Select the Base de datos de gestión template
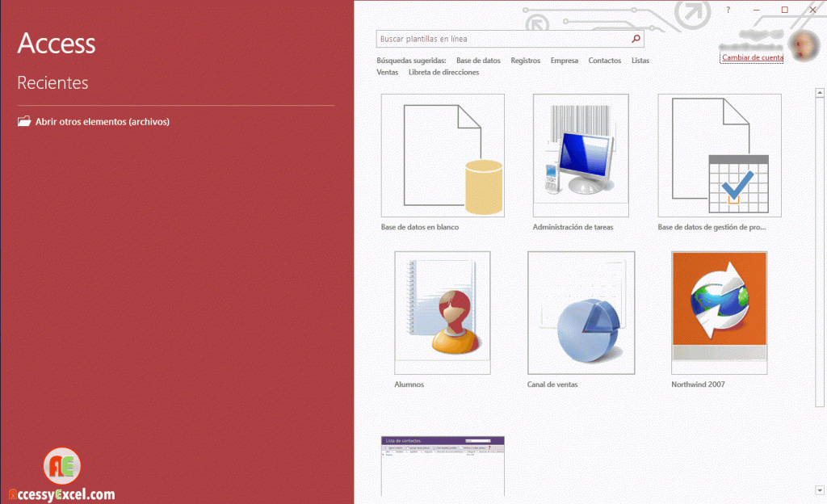Viewport: 827px width, 504px height. pyautogui.click(x=719, y=155)
